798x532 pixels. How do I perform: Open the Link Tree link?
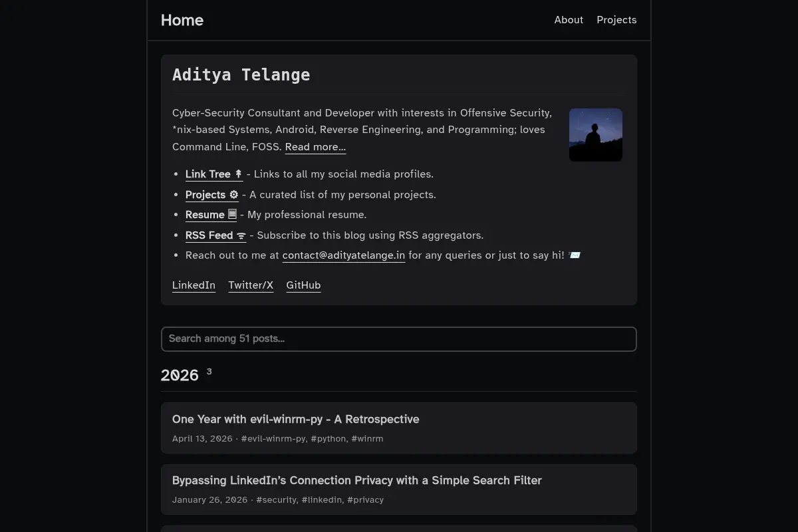click(214, 174)
